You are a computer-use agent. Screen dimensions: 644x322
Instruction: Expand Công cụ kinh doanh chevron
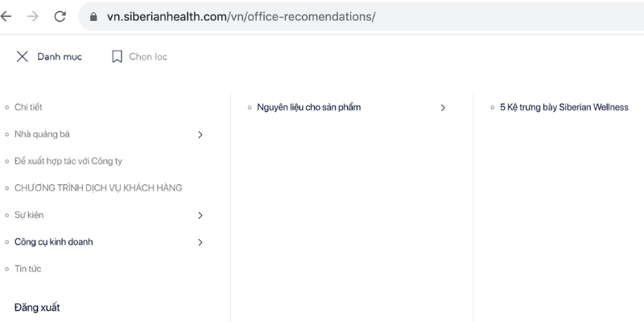point(200,242)
